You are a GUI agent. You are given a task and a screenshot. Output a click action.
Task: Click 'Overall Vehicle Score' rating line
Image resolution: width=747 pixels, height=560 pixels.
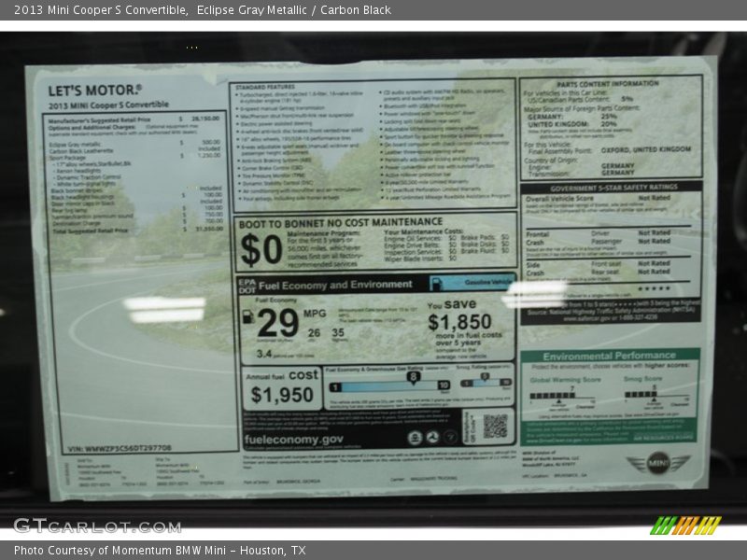[598, 198]
